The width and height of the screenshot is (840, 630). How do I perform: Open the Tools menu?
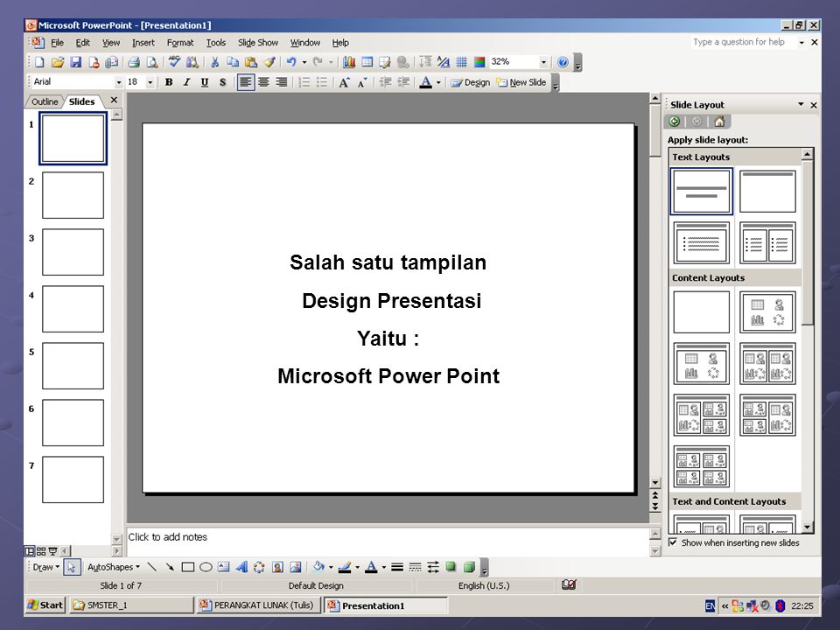pyautogui.click(x=216, y=42)
